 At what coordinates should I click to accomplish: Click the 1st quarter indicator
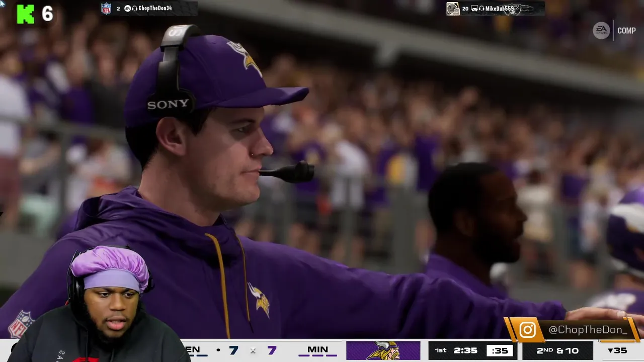pos(440,350)
